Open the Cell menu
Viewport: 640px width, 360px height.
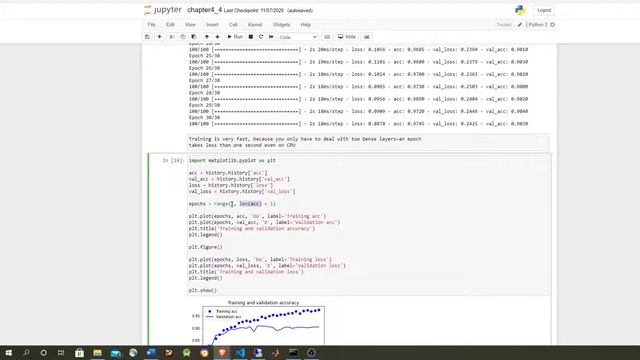pos(233,24)
